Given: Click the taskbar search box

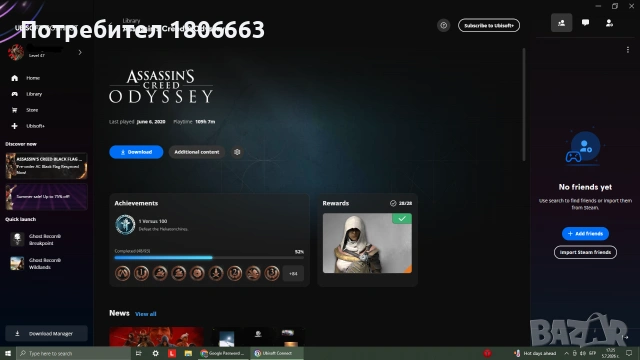Looking at the screenshot, I should pos(73,353).
